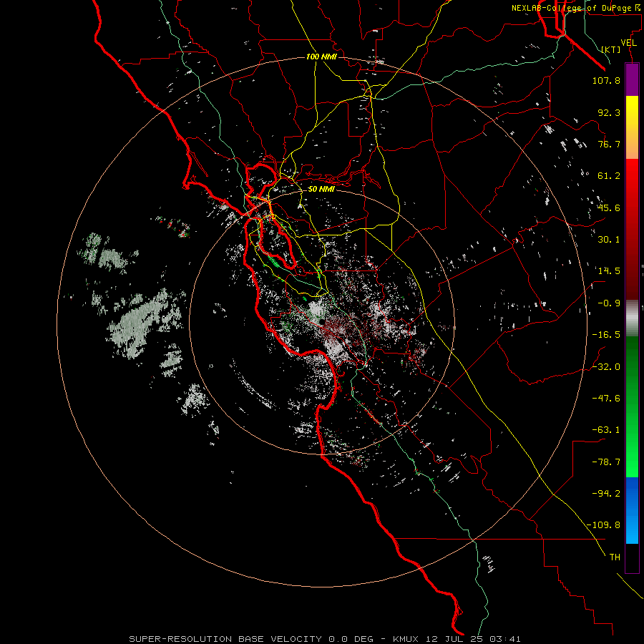Click the 'TH' threshold label on legend
The width and height of the screenshot is (644, 644).
[x=615, y=557]
